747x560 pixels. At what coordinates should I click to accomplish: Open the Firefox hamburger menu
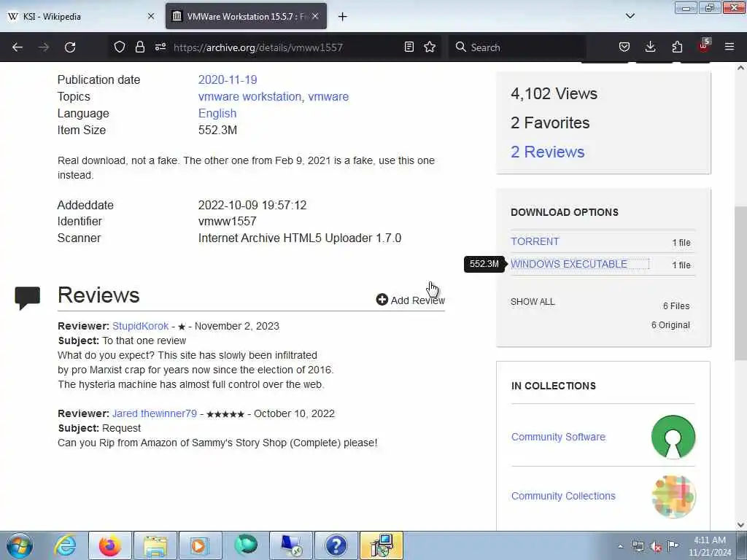tap(729, 47)
